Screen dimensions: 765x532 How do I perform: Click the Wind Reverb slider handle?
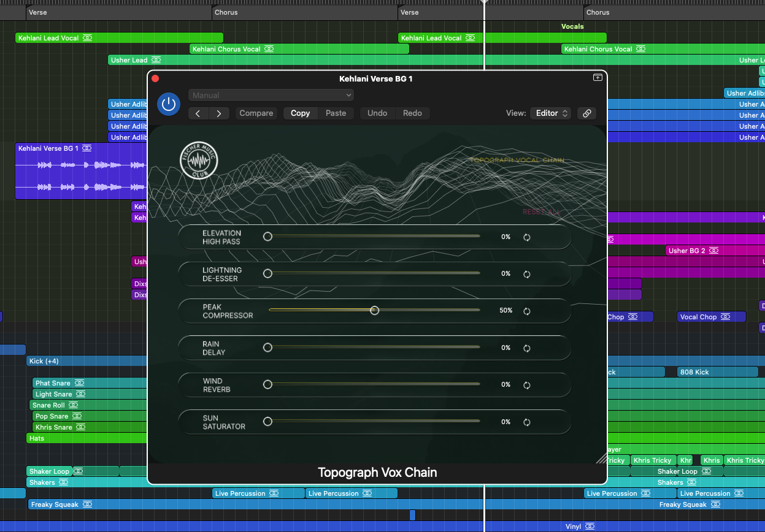pyautogui.click(x=267, y=384)
